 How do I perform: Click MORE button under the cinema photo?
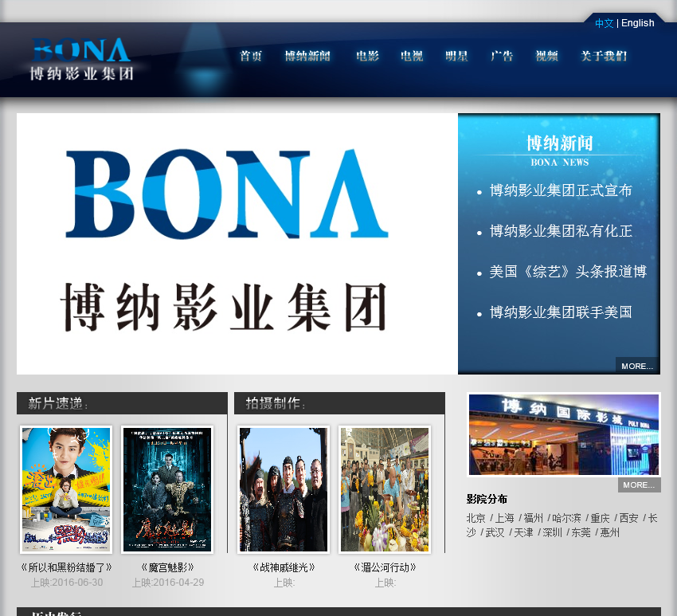coord(639,485)
